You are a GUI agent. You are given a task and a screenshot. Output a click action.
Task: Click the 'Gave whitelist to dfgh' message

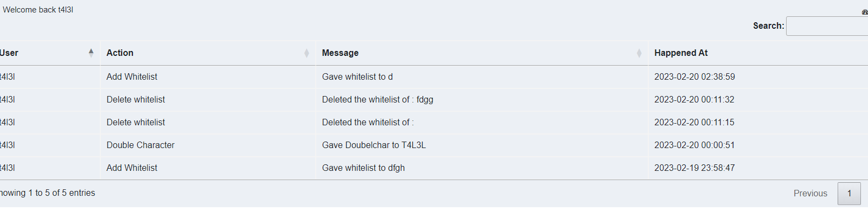[363, 168]
